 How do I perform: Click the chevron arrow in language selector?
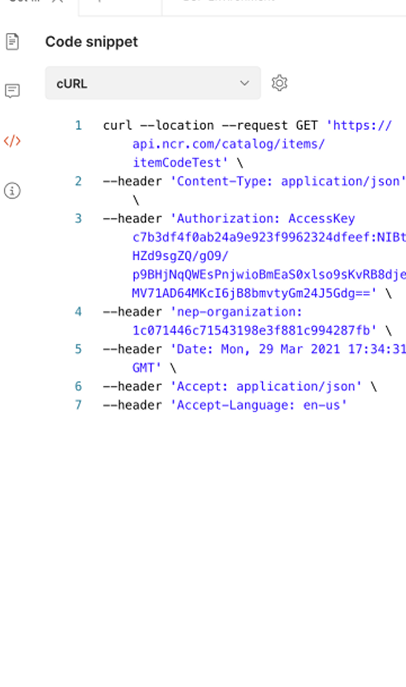point(244,83)
